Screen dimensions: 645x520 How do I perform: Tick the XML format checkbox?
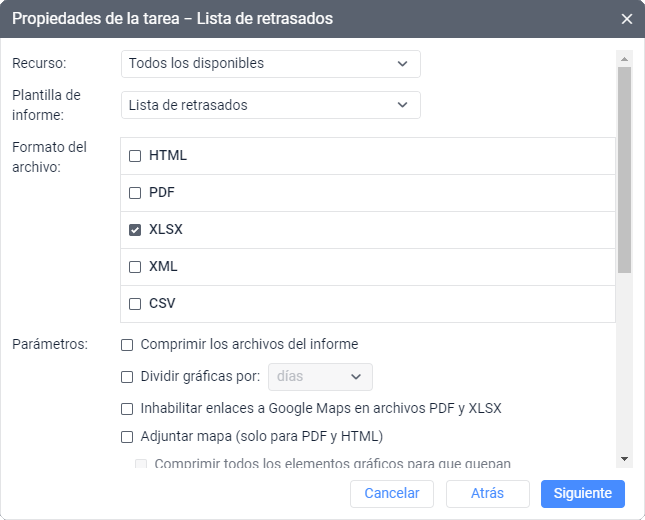[x=135, y=267]
